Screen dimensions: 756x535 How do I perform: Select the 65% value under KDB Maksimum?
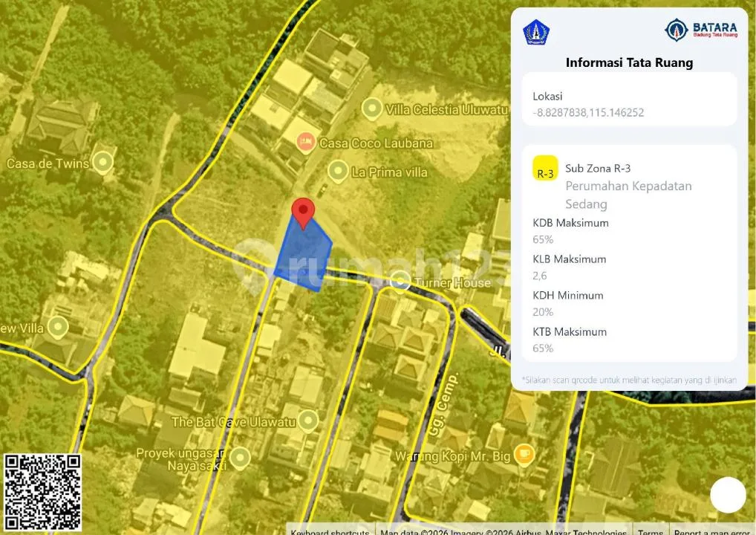click(x=543, y=239)
